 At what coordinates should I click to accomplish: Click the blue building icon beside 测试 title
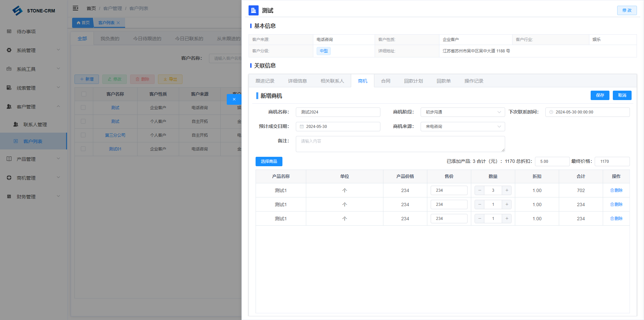(x=254, y=10)
